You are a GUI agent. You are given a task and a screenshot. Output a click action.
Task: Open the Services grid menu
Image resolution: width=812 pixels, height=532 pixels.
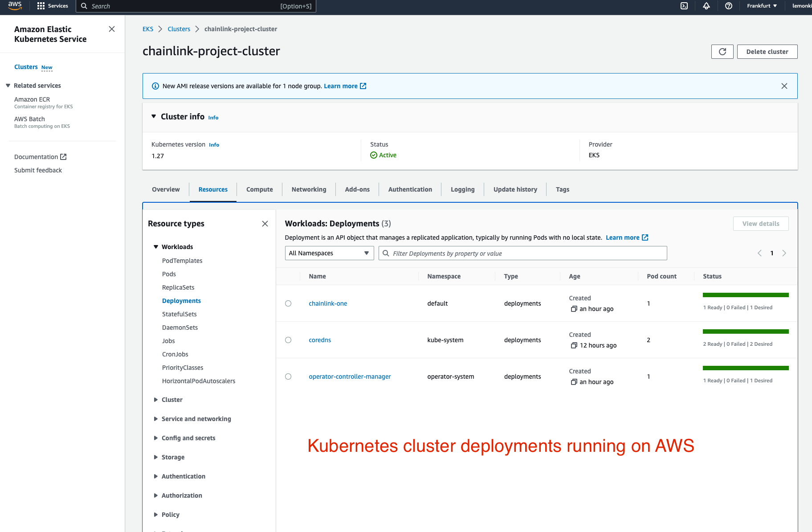[x=53, y=6]
